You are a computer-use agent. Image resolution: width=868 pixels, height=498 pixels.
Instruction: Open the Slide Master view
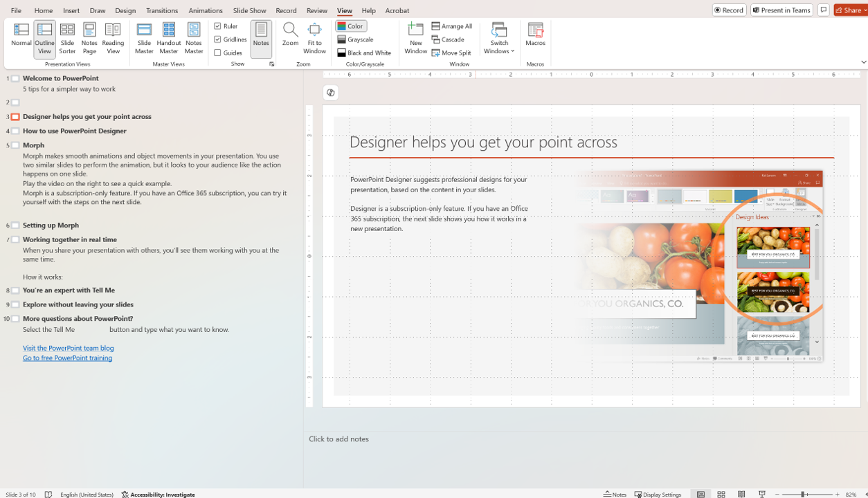point(144,38)
